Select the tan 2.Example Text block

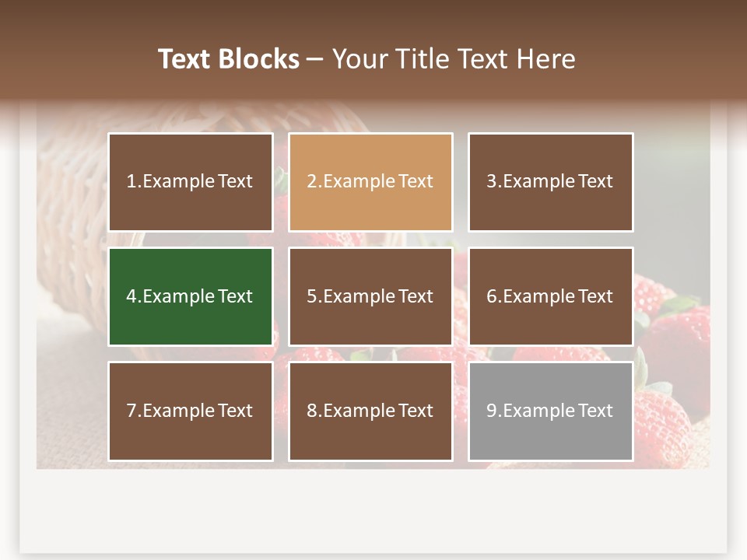(370, 182)
